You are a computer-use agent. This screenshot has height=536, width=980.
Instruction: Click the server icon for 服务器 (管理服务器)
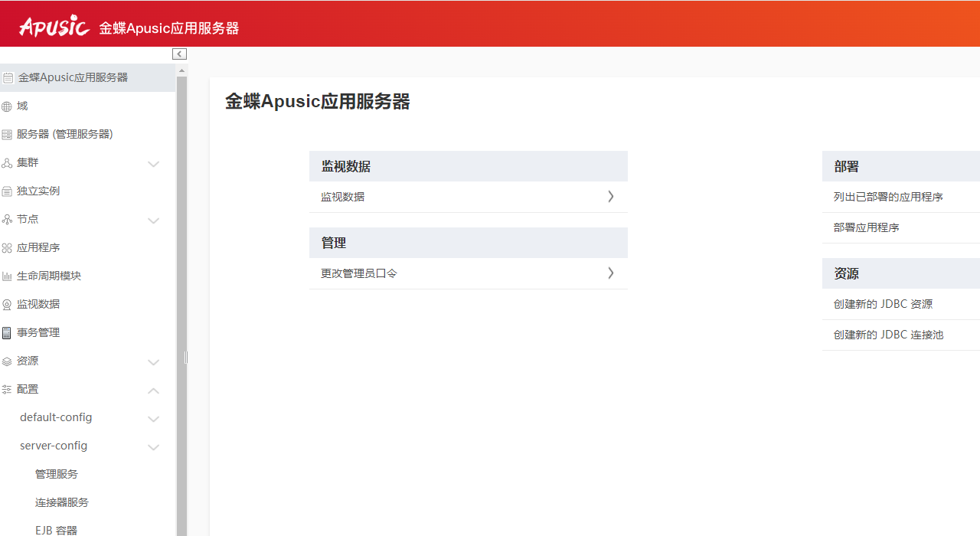click(x=7, y=135)
